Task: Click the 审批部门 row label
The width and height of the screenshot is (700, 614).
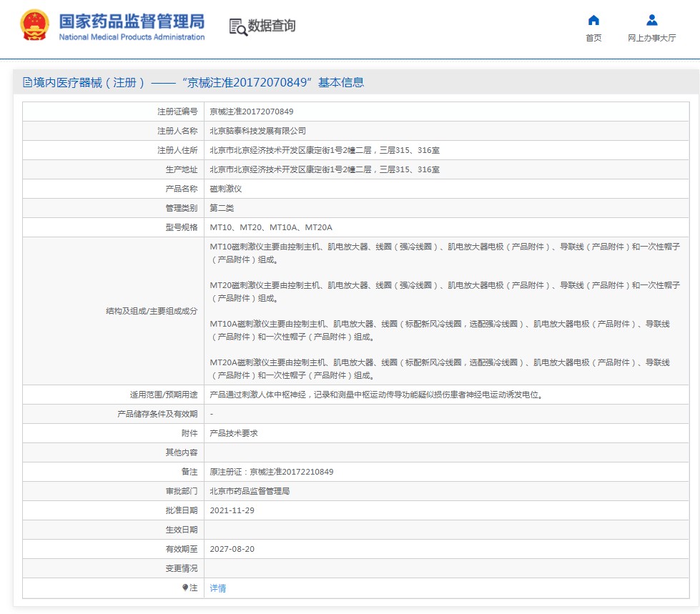Action: point(181,491)
